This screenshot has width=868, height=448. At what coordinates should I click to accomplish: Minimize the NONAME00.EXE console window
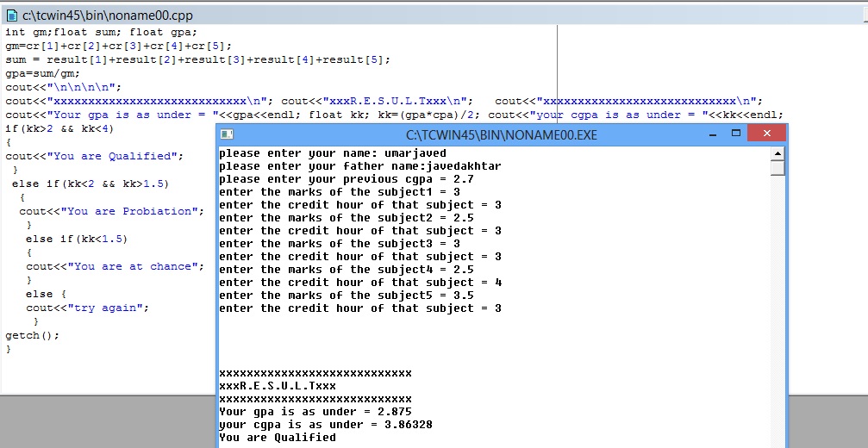713,134
